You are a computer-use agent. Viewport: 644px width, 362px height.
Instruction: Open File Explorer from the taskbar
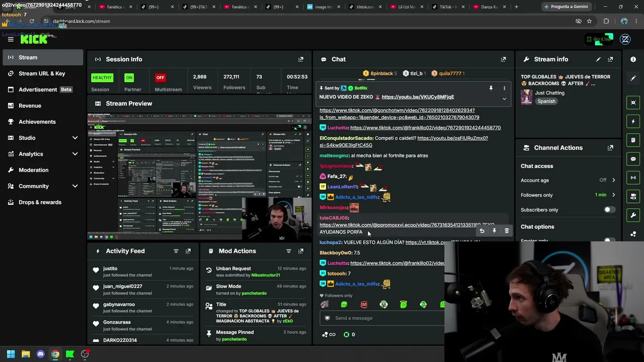tap(26, 354)
